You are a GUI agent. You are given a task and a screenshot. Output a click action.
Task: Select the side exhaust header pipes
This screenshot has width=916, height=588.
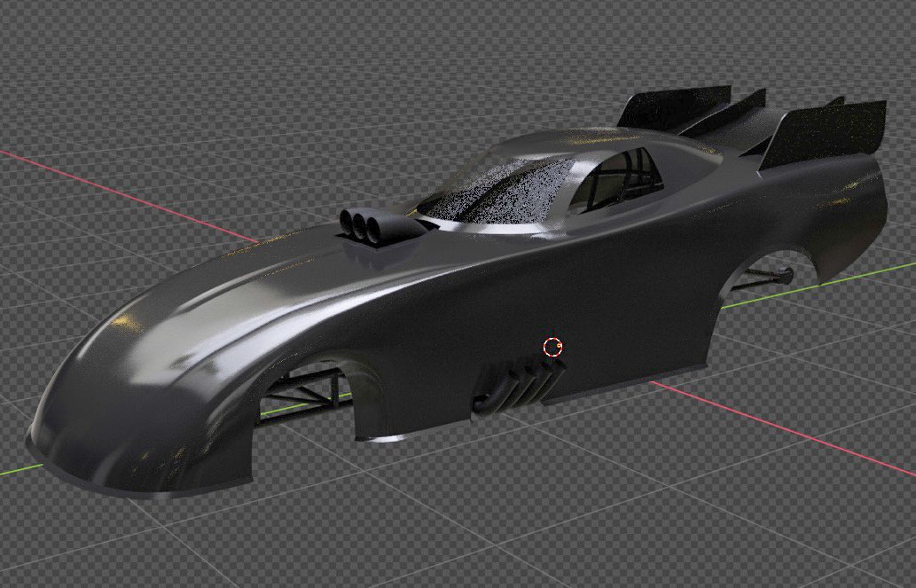coord(519,386)
